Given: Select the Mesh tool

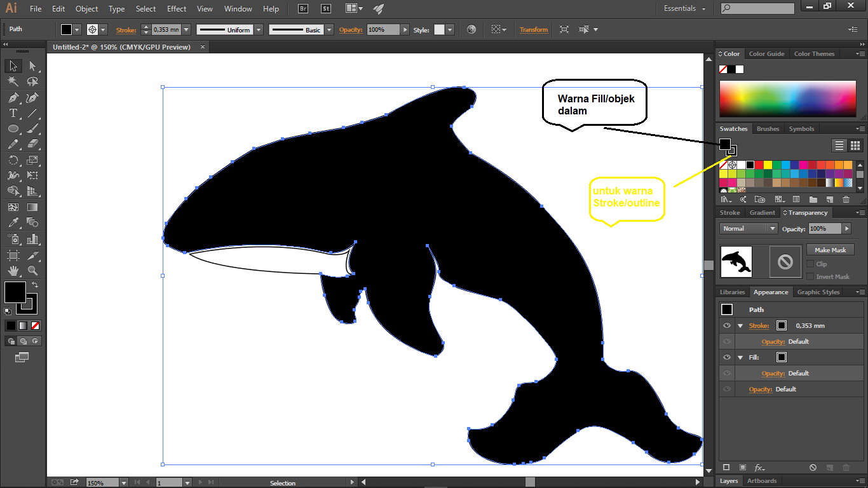Looking at the screenshot, I should pyautogui.click(x=13, y=207).
